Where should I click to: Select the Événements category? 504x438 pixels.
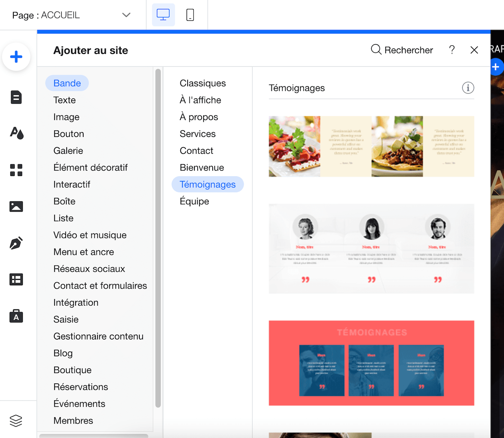(x=79, y=404)
